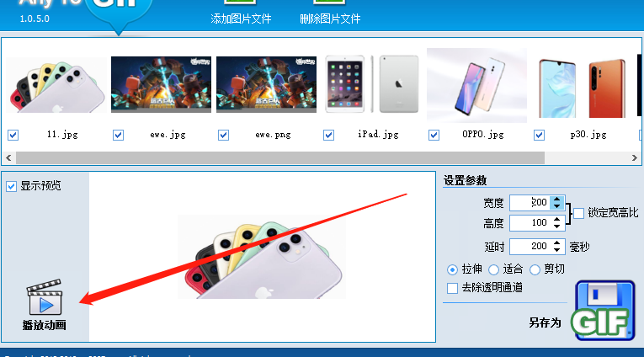This screenshot has width=644, height=357.
Task: Select the 11.jpg iPhone thumbnail
Action: 56,85
